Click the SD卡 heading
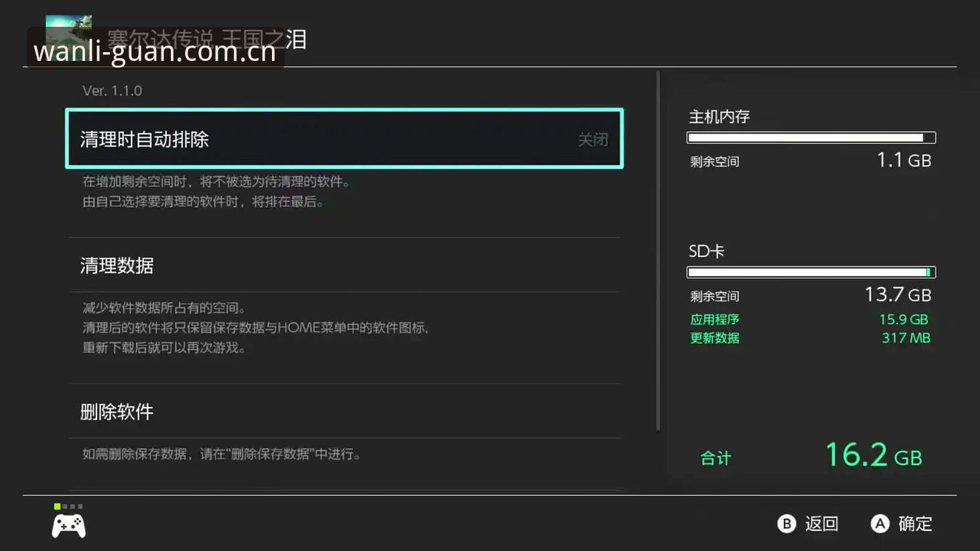The width and height of the screenshot is (980, 551). click(x=706, y=251)
